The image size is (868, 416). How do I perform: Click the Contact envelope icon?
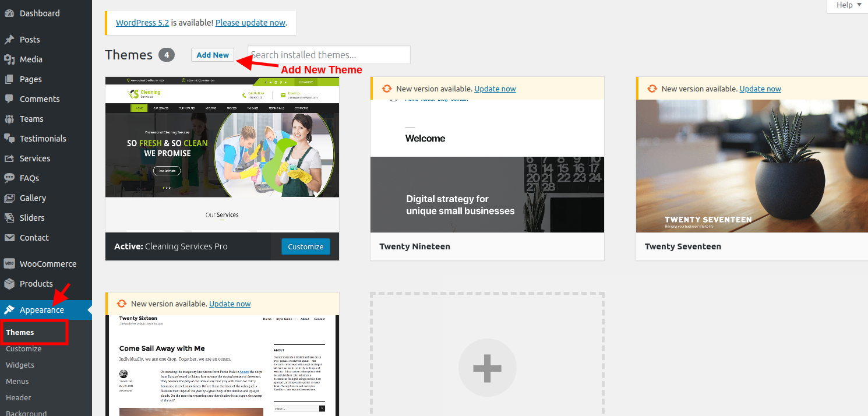point(9,238)
